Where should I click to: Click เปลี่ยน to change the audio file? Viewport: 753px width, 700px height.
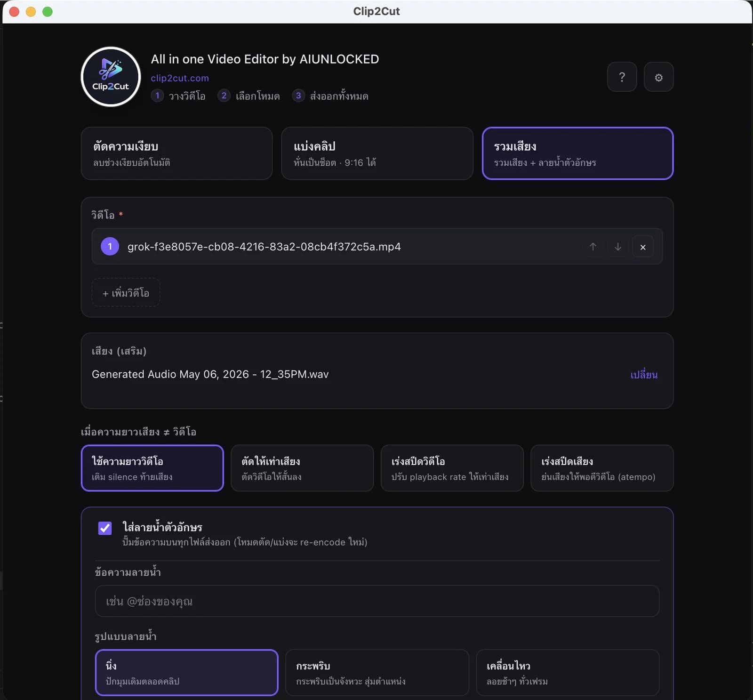(644, 375)
